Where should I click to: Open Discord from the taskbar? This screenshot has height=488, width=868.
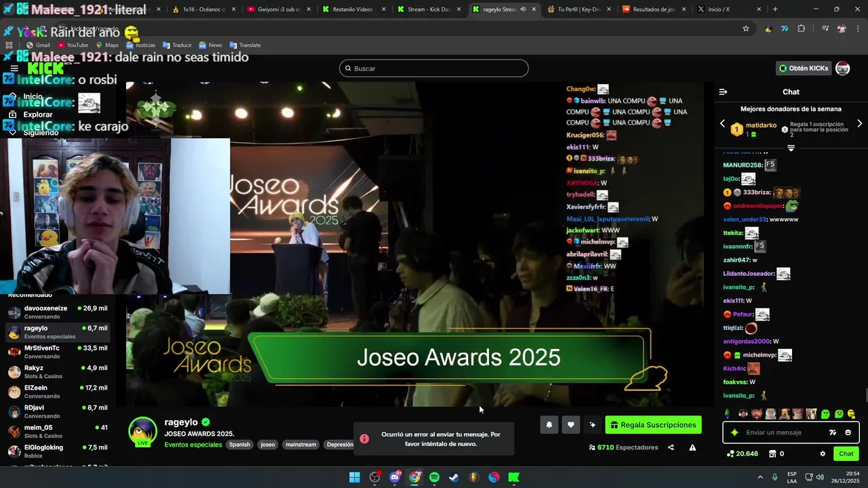[x=395, y=477]
